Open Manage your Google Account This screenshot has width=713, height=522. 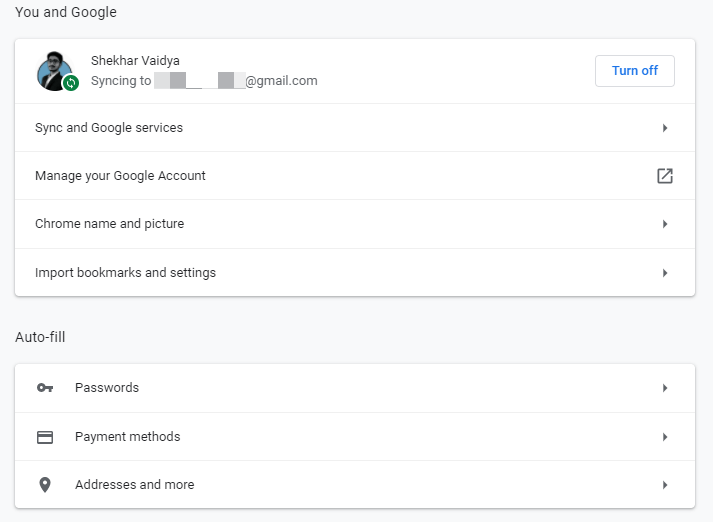point(355,176)
